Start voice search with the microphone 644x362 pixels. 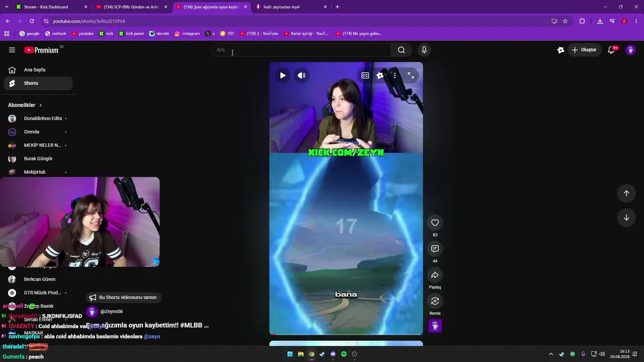pyautogui.click(x=424, y=50)
